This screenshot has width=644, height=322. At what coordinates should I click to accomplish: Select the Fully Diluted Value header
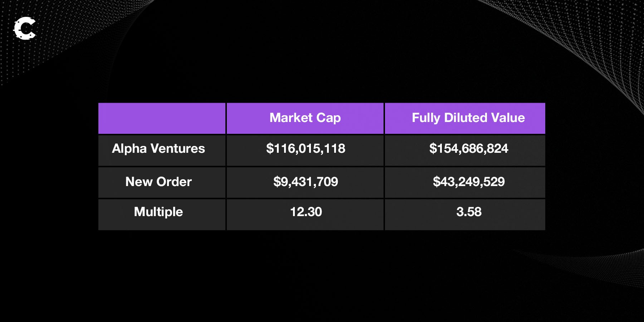[x=468, y=118]
